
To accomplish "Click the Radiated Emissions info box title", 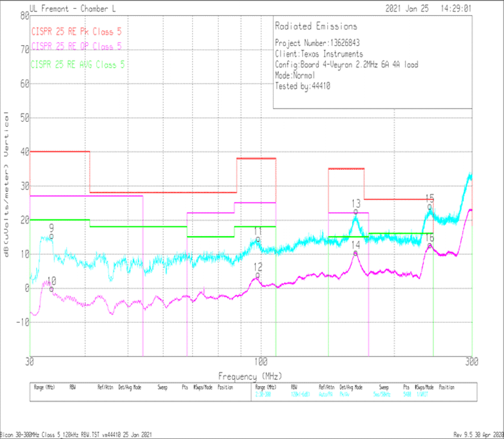I will coord(315,26).
